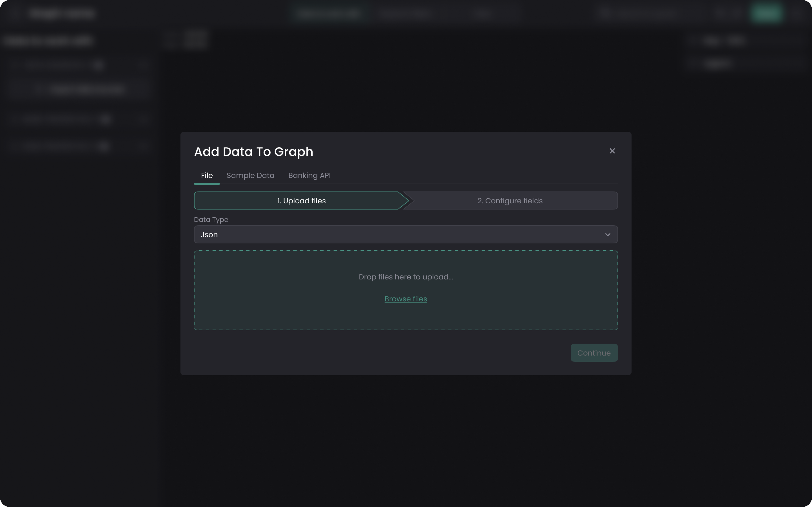This screenshot has height=507, width=812.
Task: Click the Continue button
Action: [x=594, y=353]
